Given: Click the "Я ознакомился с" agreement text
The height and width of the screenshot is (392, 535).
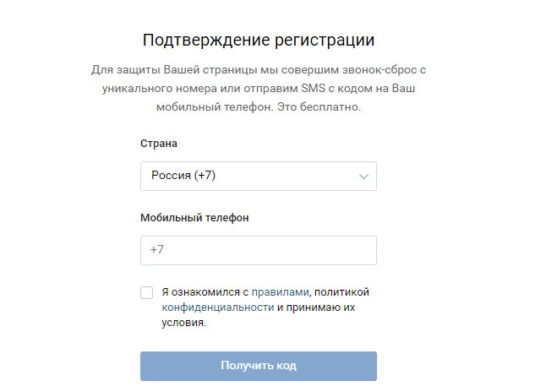Looking at the screenshot, I should point(205,292).
